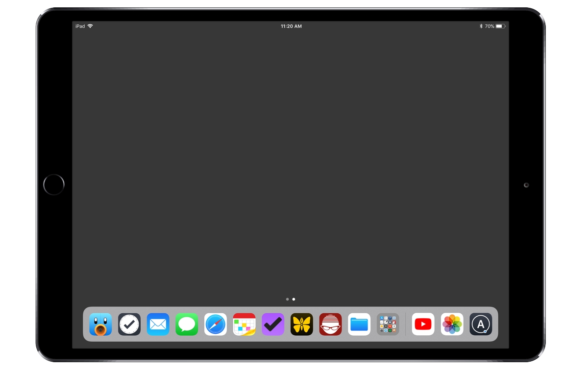Open the Files app
Image resolution: width=588 pixels, height=371 pixels.
pos(359,324)
